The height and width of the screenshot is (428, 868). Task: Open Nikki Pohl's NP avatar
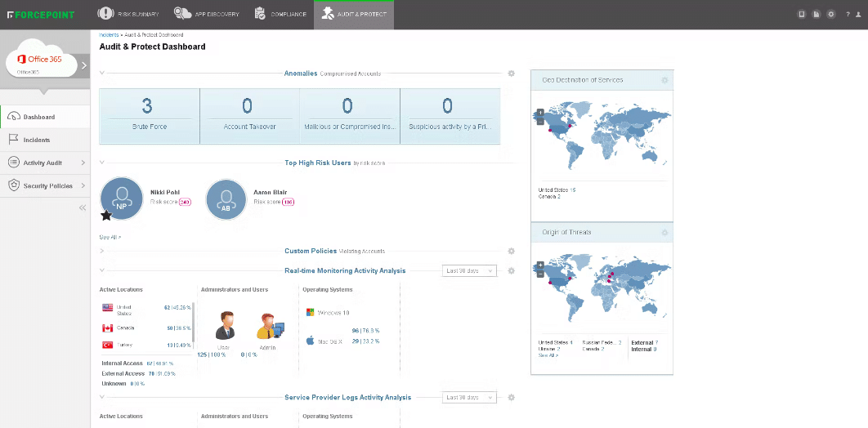pos(122,198)
